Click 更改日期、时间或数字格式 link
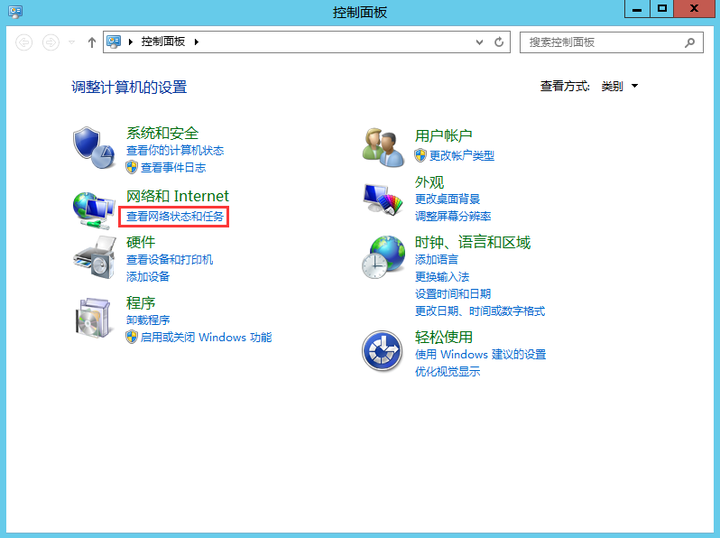This screenshot has height=538, width=720. coord(480,311)
